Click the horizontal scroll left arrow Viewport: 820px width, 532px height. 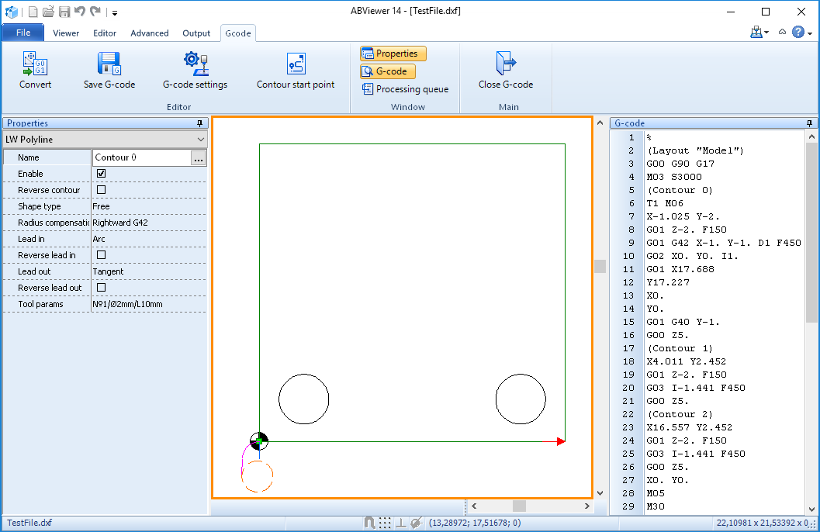tap(474, 506)
